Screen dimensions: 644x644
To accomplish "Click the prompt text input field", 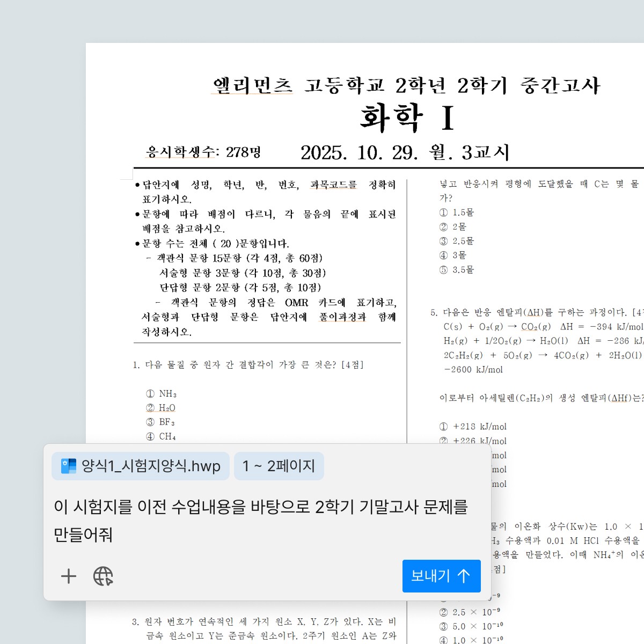I will coord(261,521).
